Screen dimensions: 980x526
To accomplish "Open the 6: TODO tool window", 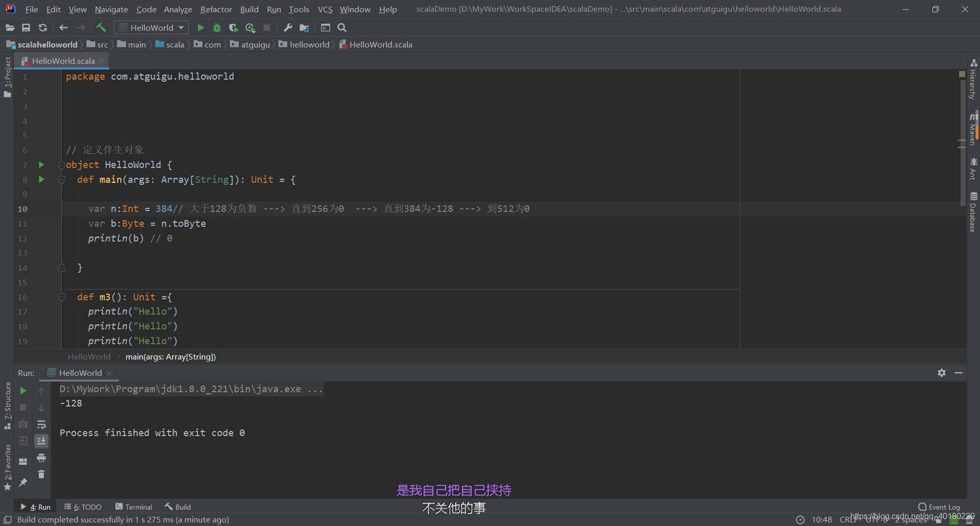I will (x=83, y=507).
